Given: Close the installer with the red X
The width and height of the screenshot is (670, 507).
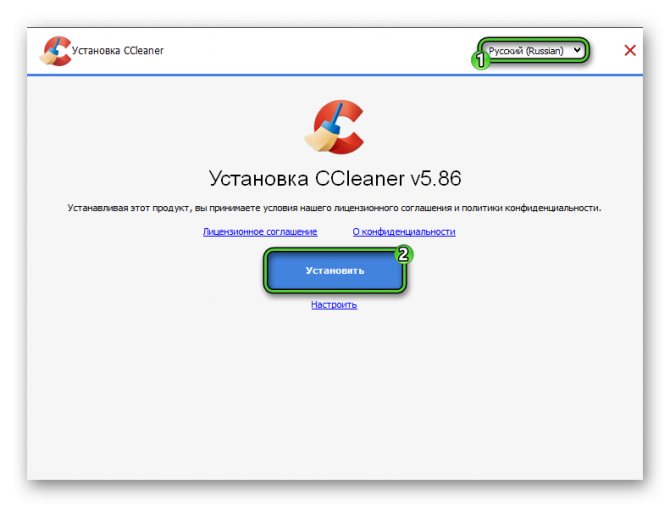Looking at the screenshot, I should click(630, 50).
